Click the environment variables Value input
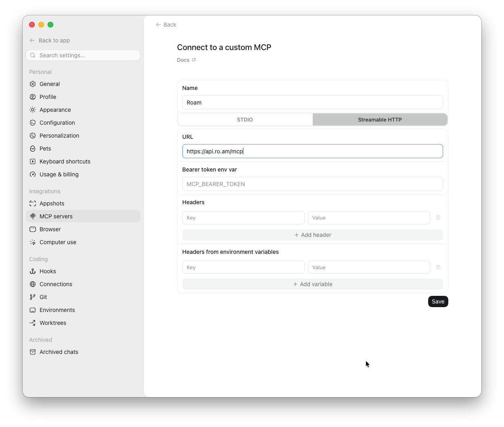Screen dimensions: 504x427 369,267
